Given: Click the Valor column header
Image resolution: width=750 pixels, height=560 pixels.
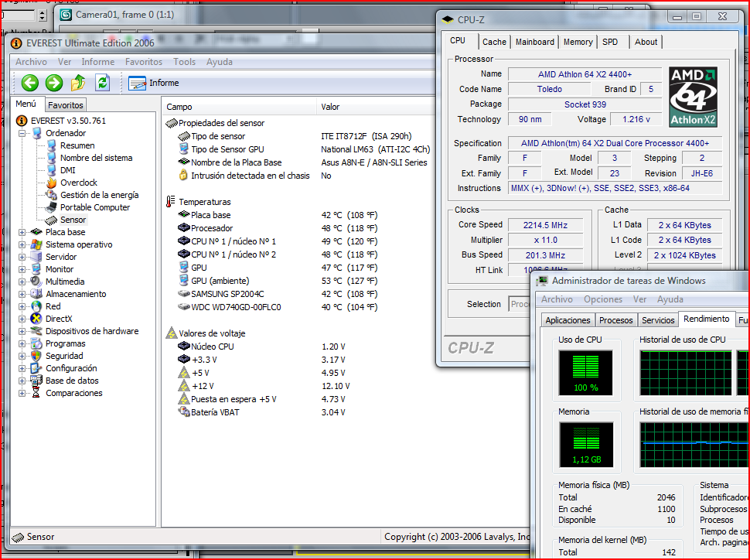Looking at the screenshot, I should [376, 107].
